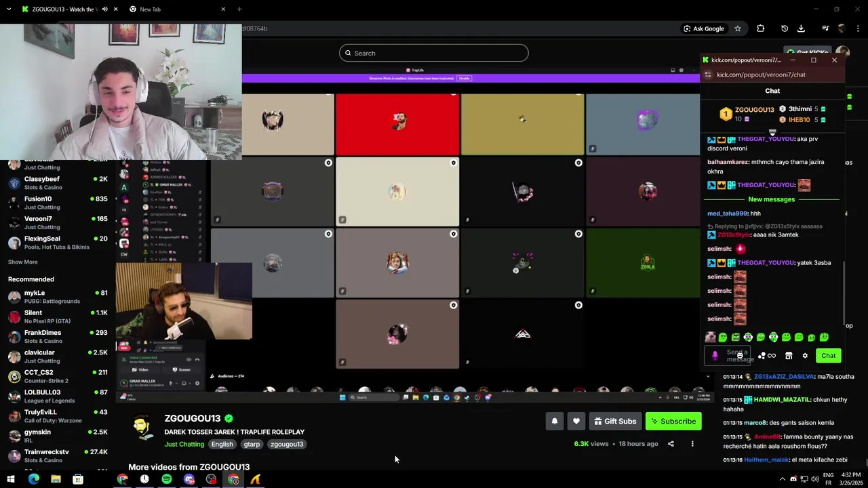Click ENG FR language indicator
The height and width of the screenshot is (488, 868).
[x=828, y=479]
